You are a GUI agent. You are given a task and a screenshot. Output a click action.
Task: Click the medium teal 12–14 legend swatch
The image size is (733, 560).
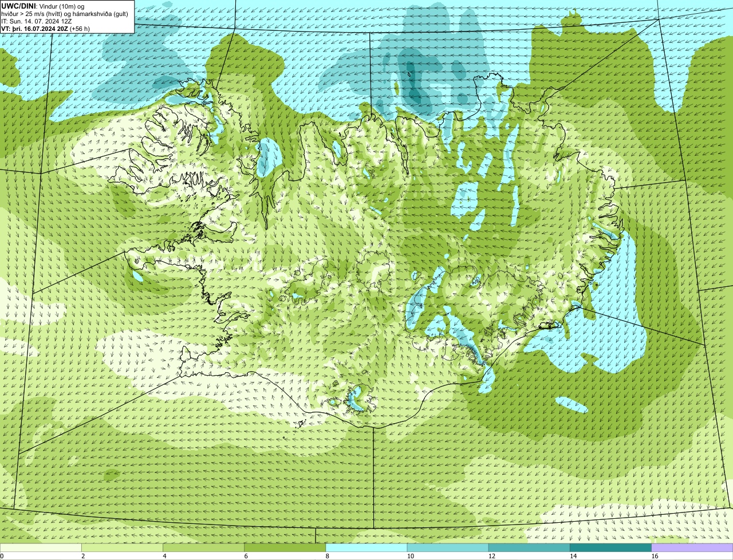tap(529, 547)
